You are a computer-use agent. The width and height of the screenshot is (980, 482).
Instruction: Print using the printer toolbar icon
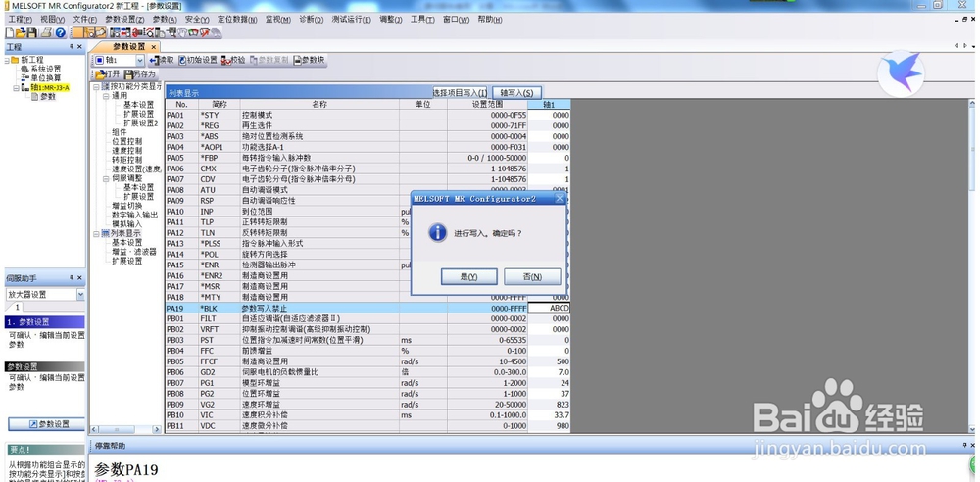46,32
